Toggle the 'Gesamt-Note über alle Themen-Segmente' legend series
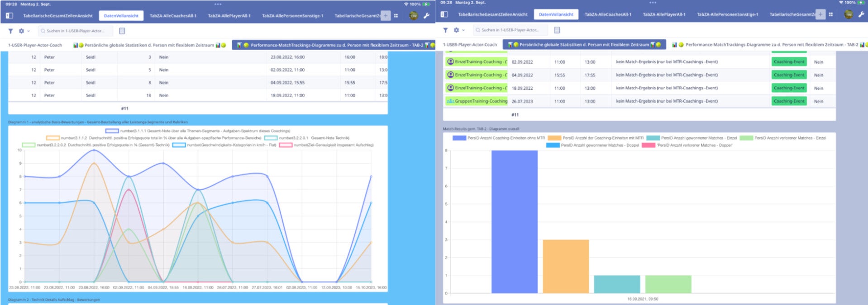The width and height of the screenshot is (868, 305). (198, 131)
